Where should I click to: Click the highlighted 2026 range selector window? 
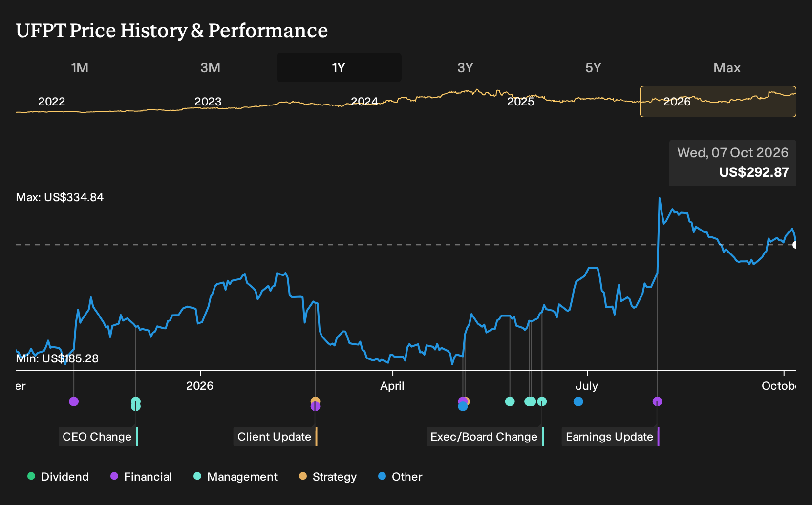click(x=718, y=102)
